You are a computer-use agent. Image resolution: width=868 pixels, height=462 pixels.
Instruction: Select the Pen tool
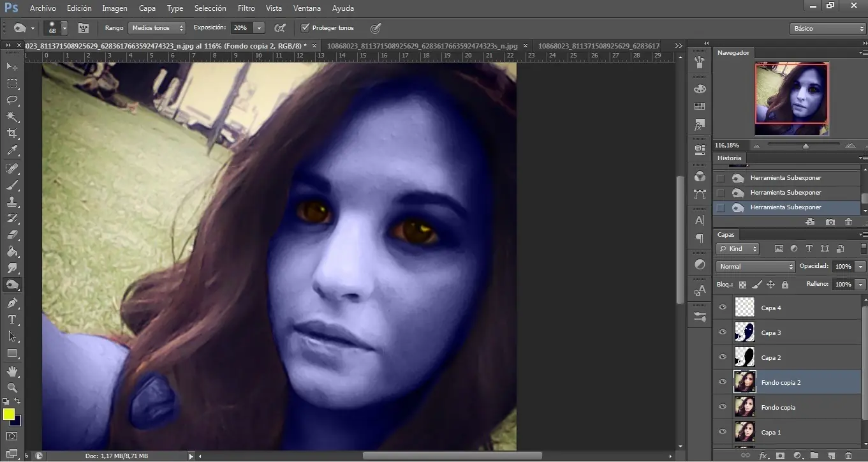pos(12,303)
